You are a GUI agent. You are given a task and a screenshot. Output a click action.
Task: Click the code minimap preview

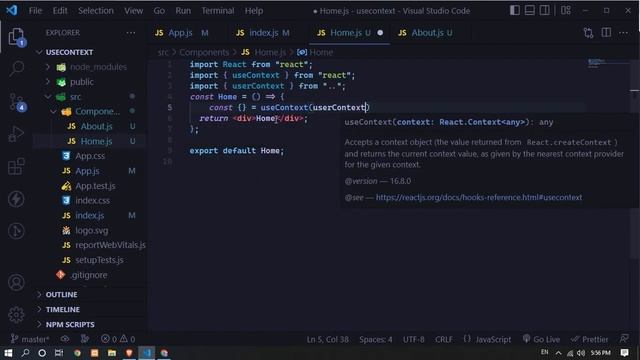coord(607,64)
